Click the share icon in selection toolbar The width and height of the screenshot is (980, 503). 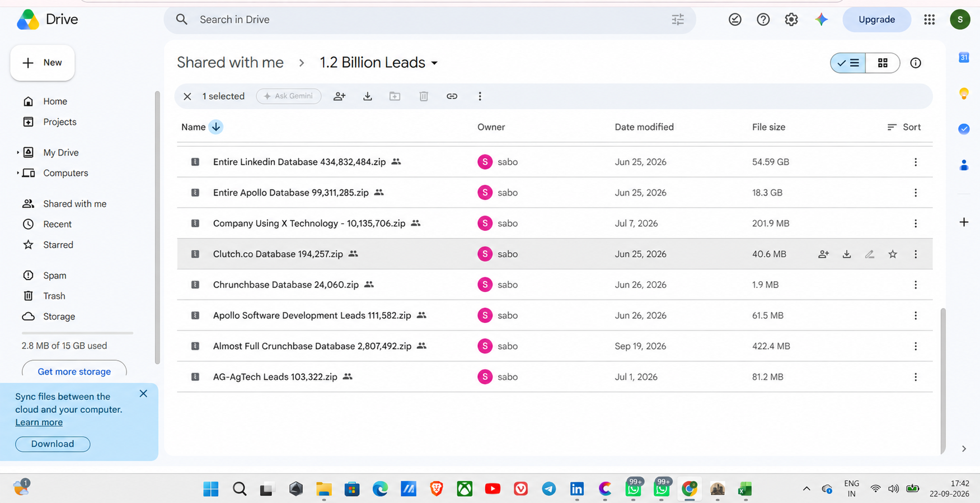[339, 96]
